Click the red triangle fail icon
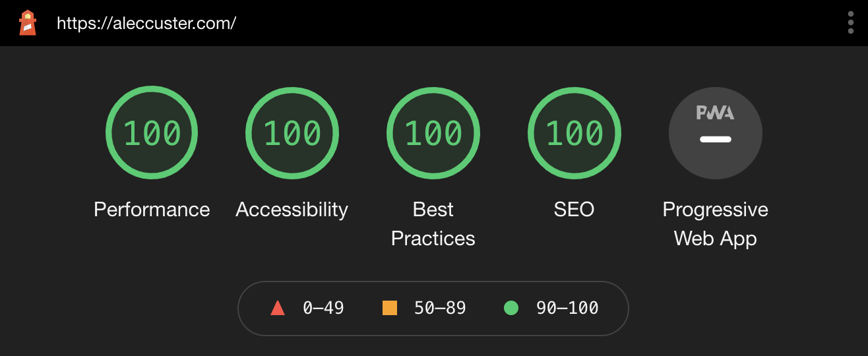868x356 pixels. 278,308
